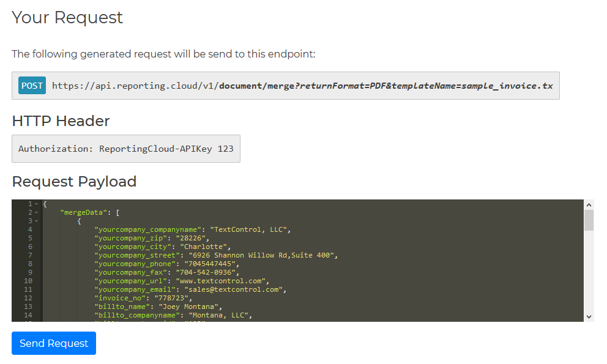This screenshot has height=364, width=607.
Task: Click the payload vertical scrollbar thumb
Action: tap(589, 220)
